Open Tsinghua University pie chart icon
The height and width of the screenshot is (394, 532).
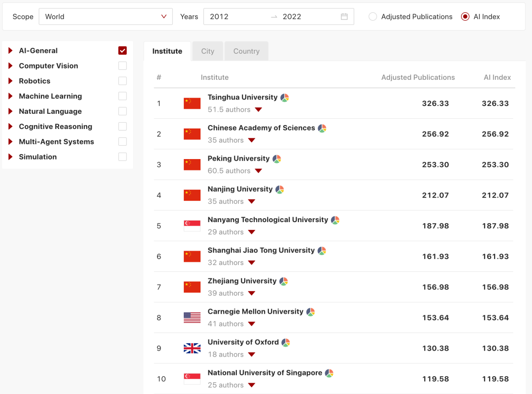click(x=285, y=98)
